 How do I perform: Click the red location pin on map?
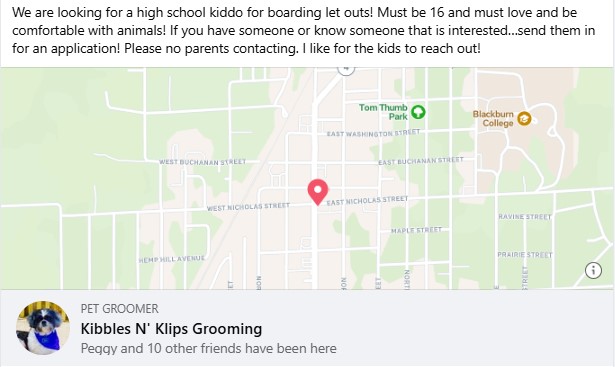tap(318, 192)
